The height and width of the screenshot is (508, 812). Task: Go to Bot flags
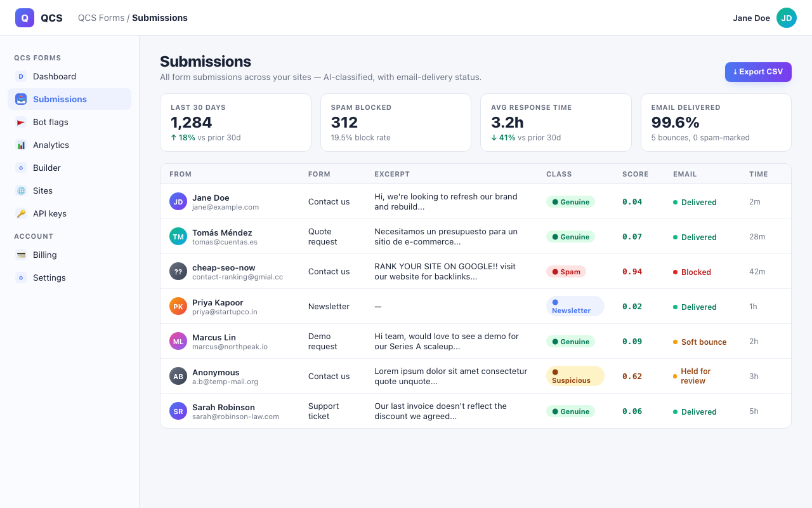pyautogui.click(x=70, y=122)
